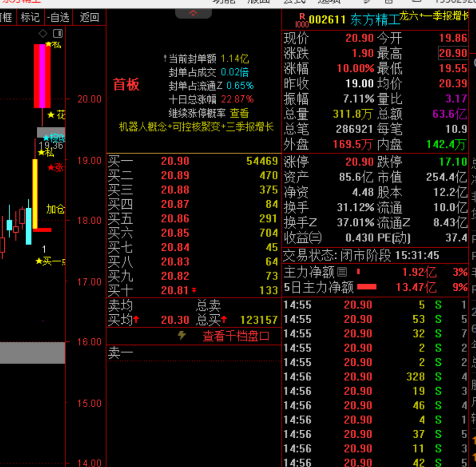This screenshot has height=467, width=476.
Task: Click the topmost ★私 marker on chart
Action: (x=53, y=45)
